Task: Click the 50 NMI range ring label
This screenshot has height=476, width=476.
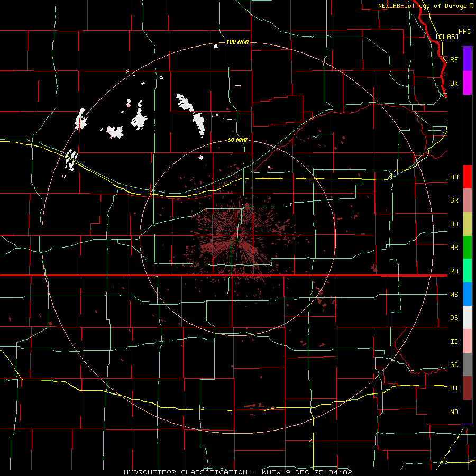Action: (x=237, y=140)
